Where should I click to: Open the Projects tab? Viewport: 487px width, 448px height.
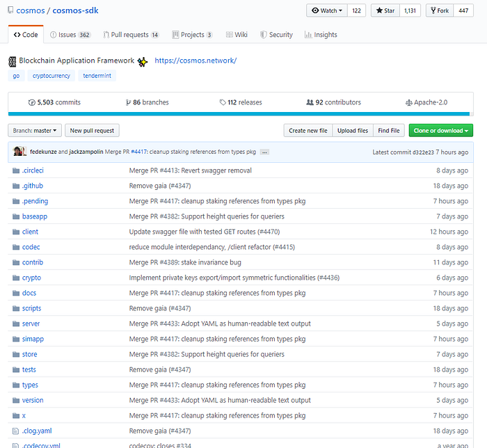coord(192,35)
